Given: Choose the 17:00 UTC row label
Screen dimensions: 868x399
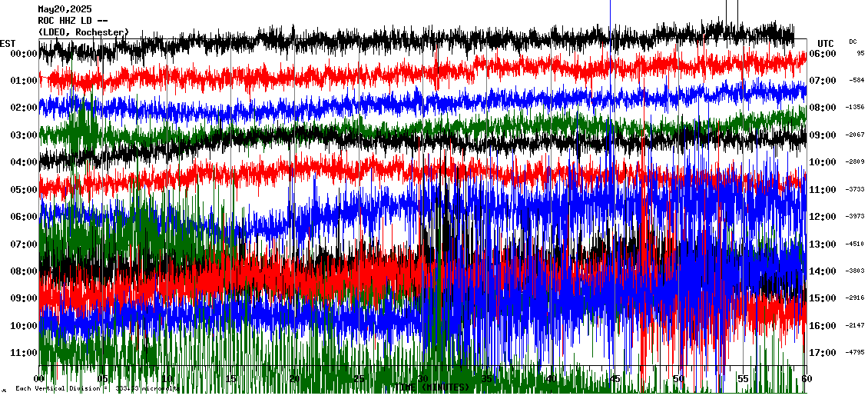Looking at the screenshot, I should point(822,353).
